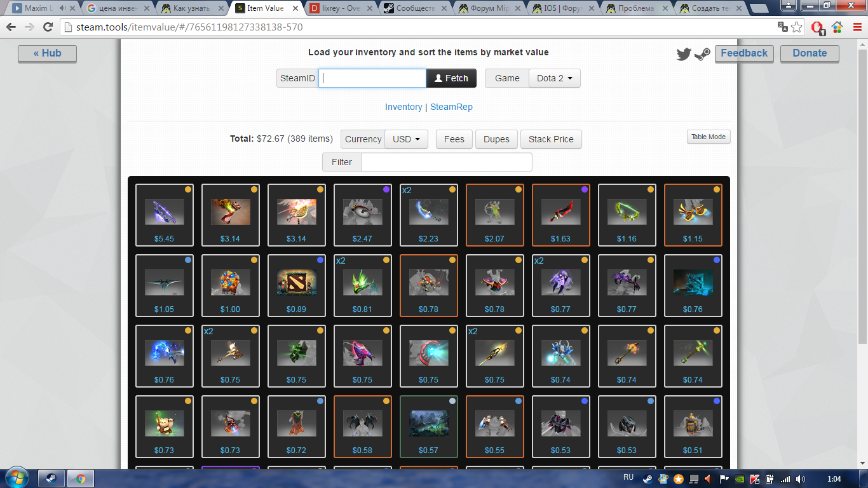Viewport: 868px width, 488px height.
Task: Select the $1.16 item
Action: [627, 215]
